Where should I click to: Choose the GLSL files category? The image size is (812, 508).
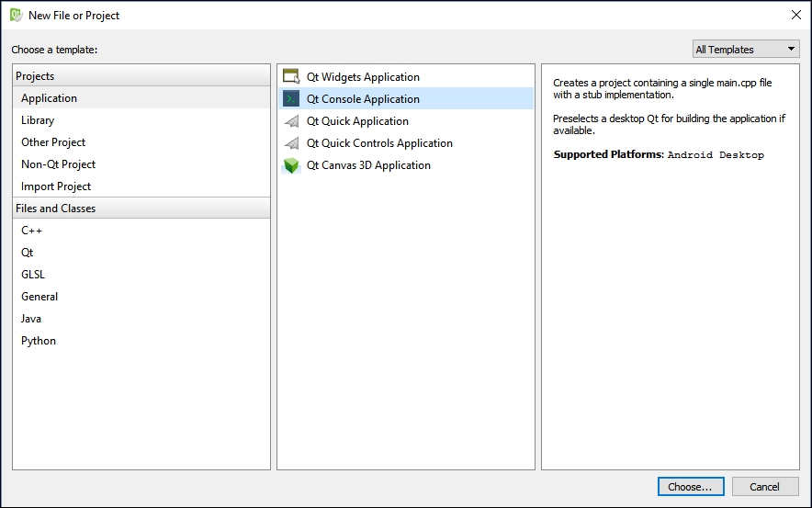click(141, 275)
